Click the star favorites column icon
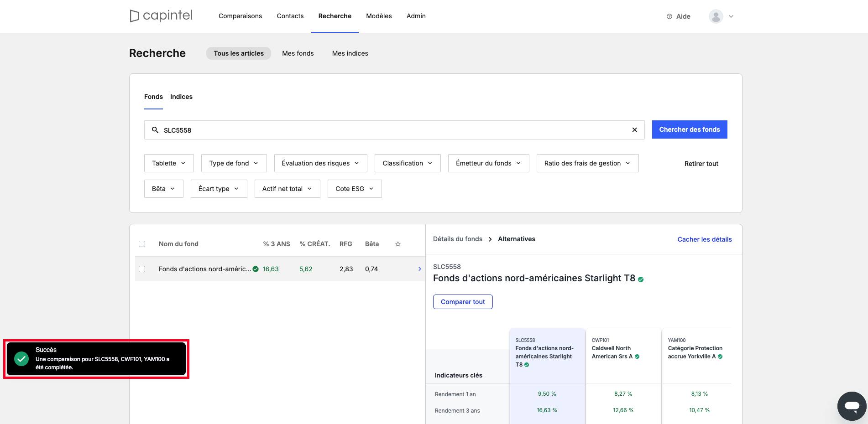This screenshot has height=424, width=868. [x=398, y=244]
